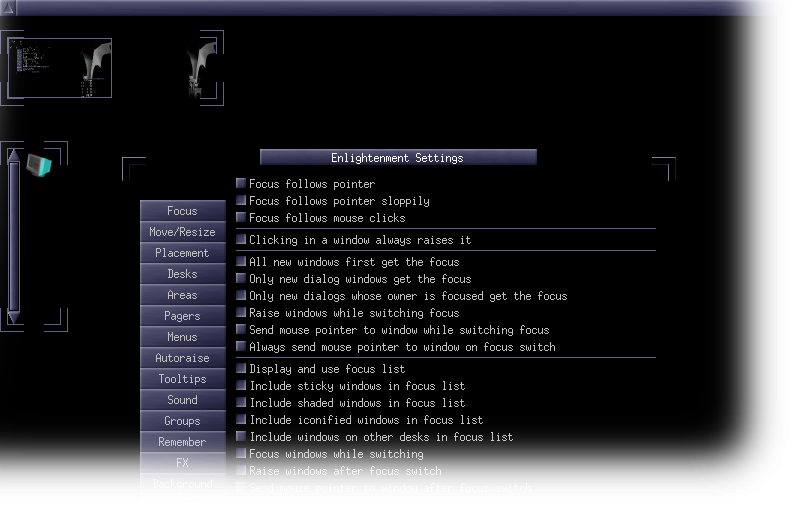Click the Enlightenment Settings title bar
This screenshot has height=525, width=800.
click(398, 157)
